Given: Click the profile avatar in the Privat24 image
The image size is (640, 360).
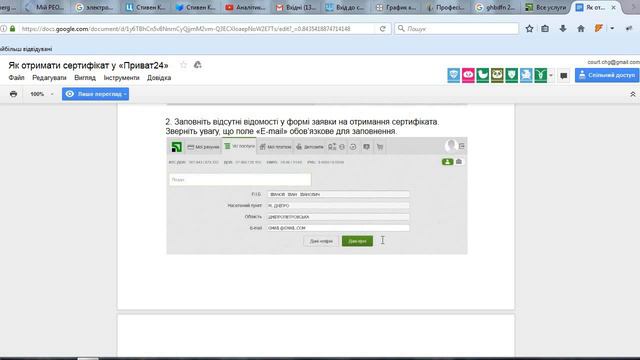Looking at the screenshot, I should [x=451, y=145].
